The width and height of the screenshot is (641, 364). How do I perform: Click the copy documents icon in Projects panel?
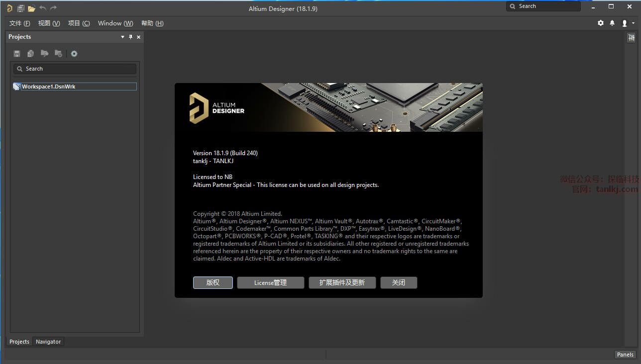point(31,54)
